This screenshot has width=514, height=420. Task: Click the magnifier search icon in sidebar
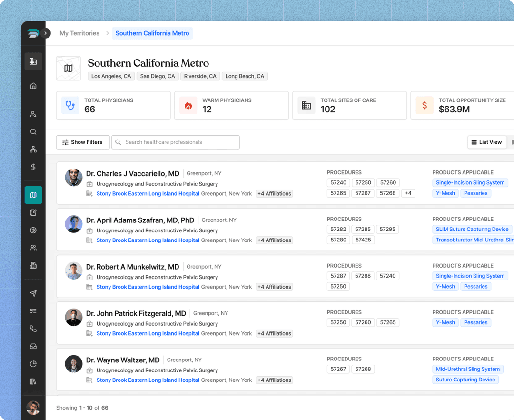pyautogui.click(x=33, y=132)
